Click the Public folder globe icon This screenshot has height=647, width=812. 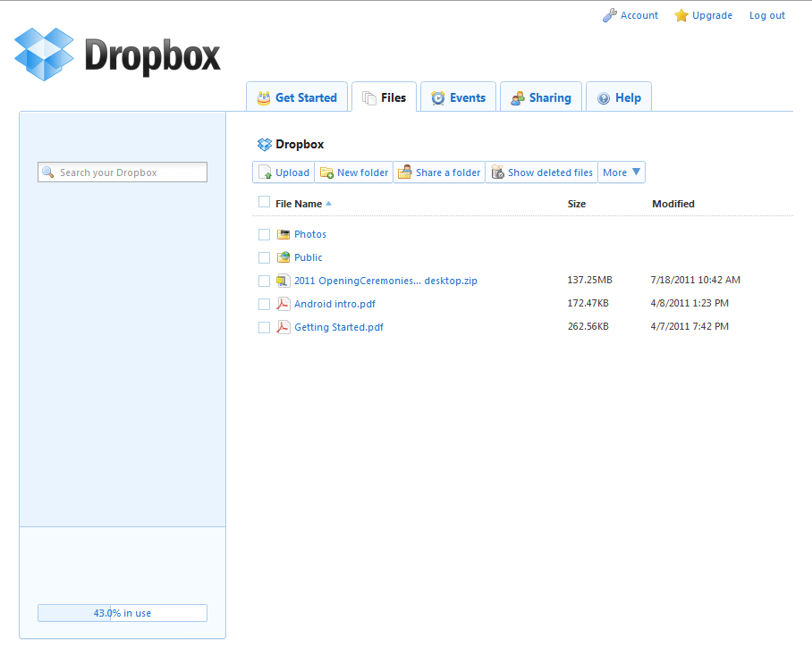point(283,257)
